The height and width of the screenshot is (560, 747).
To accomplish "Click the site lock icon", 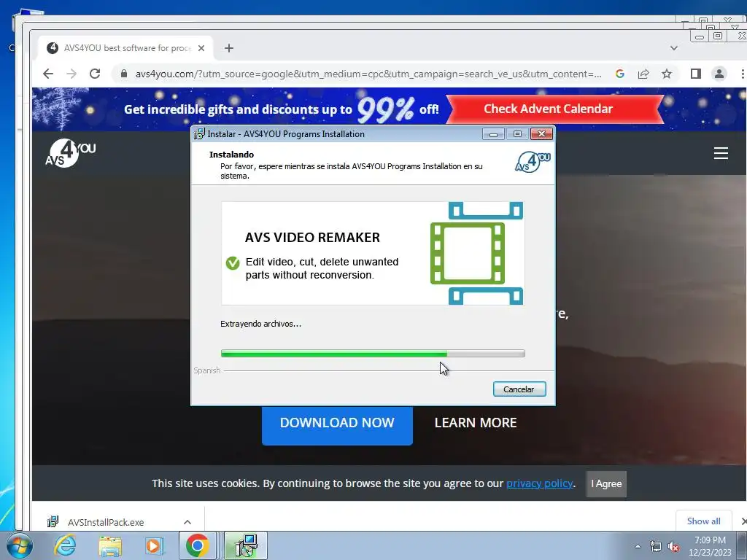I will tap(124, 74).
